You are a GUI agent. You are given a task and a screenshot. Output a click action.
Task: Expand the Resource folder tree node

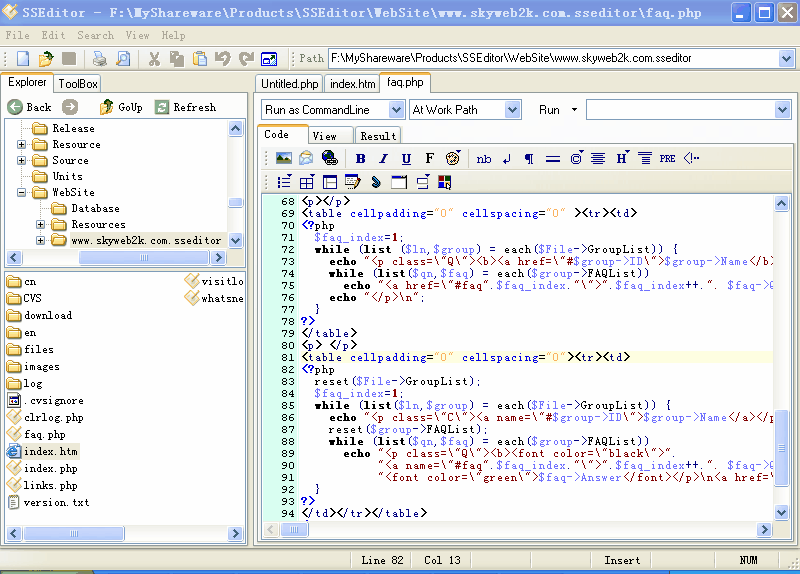(21, 144)
